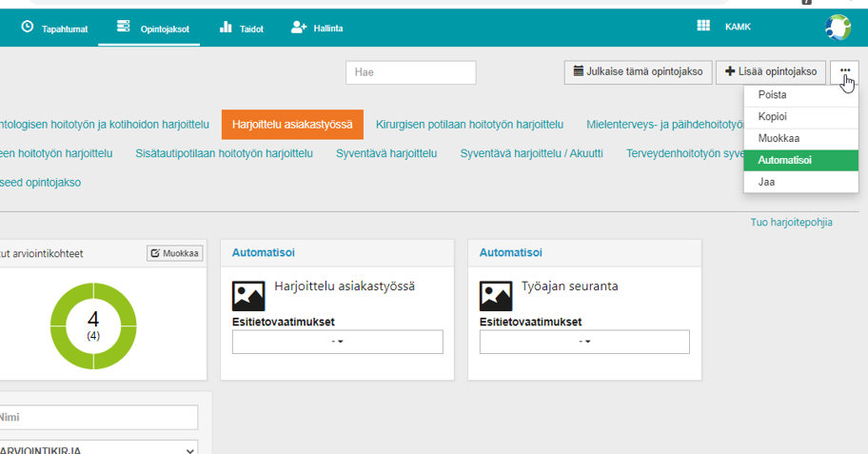Screen dimensions: 868x454
Task: Click the Muokkaa button on the assessment panel
Action: (174, 253)
